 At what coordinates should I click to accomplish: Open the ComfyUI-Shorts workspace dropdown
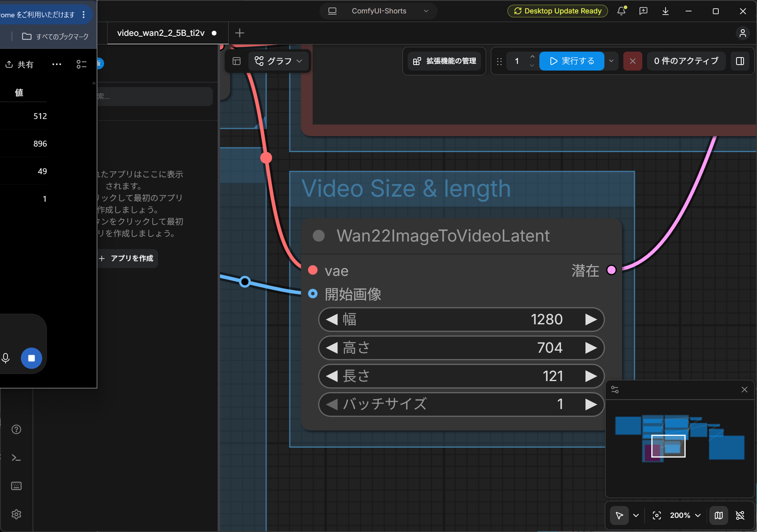(x=378, y=11)
